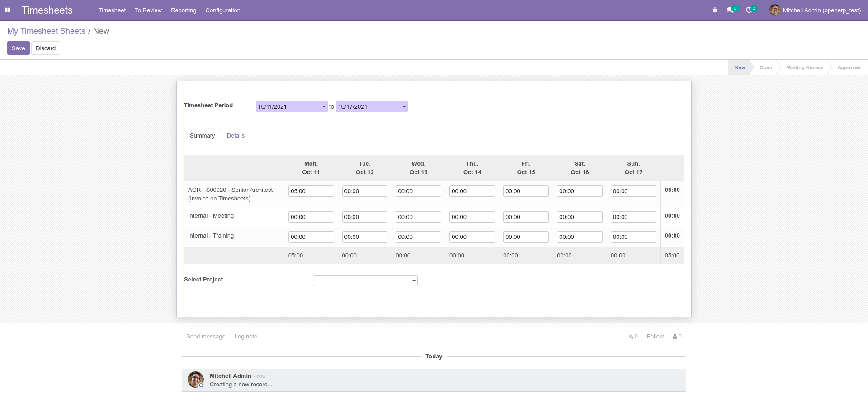
Task: Open the Timesheet menu
Action: click(112, 10)
